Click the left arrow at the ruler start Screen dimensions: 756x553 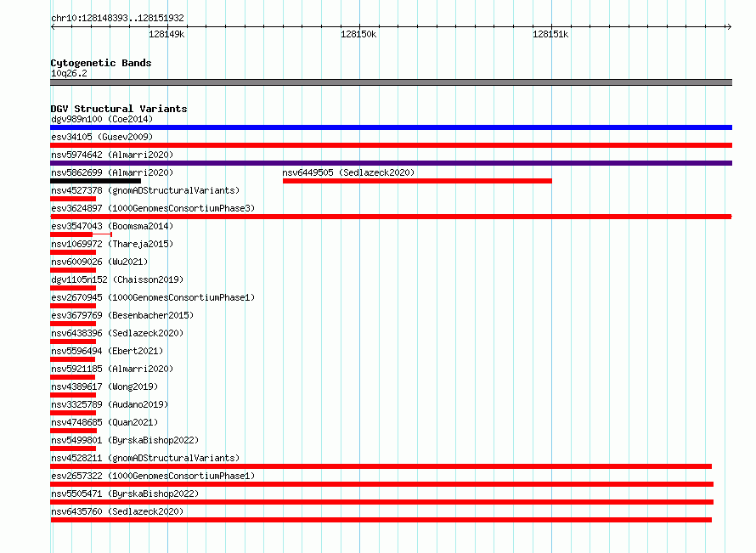(53, 26)
